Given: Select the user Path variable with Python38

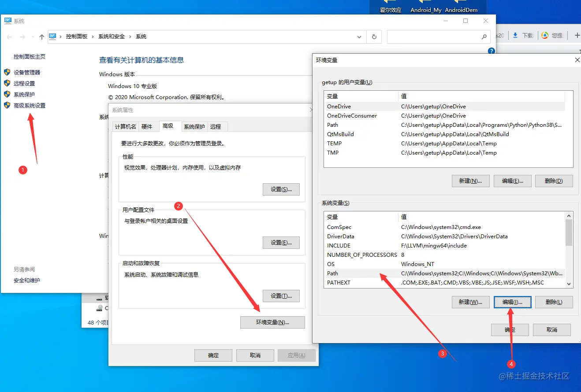Looking at the screenshot, I should [444, 125].
